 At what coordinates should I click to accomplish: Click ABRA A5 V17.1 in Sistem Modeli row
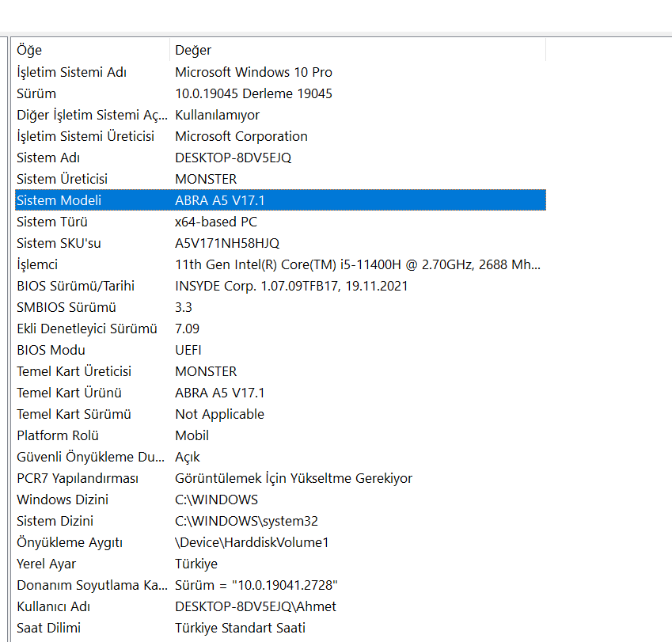220,200
